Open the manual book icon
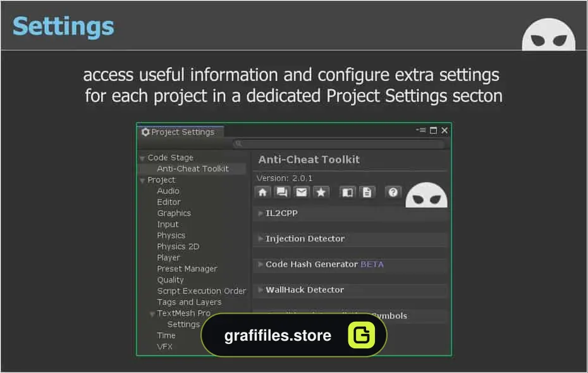The width and height of the screenshot is (588, 373). coord(347,192)
